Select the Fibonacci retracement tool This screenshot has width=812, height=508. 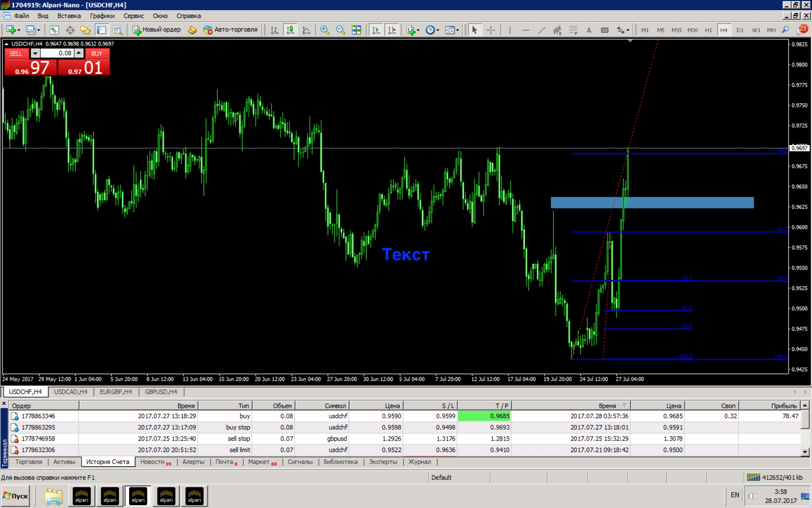(573, 30)
